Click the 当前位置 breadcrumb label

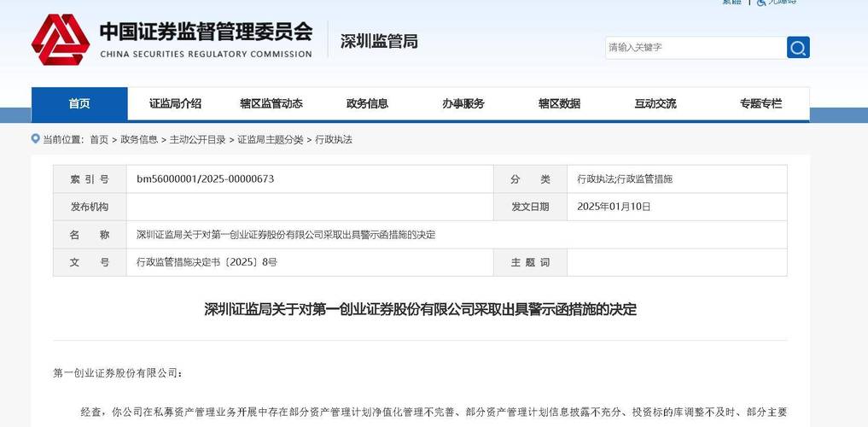pos(63,139)
